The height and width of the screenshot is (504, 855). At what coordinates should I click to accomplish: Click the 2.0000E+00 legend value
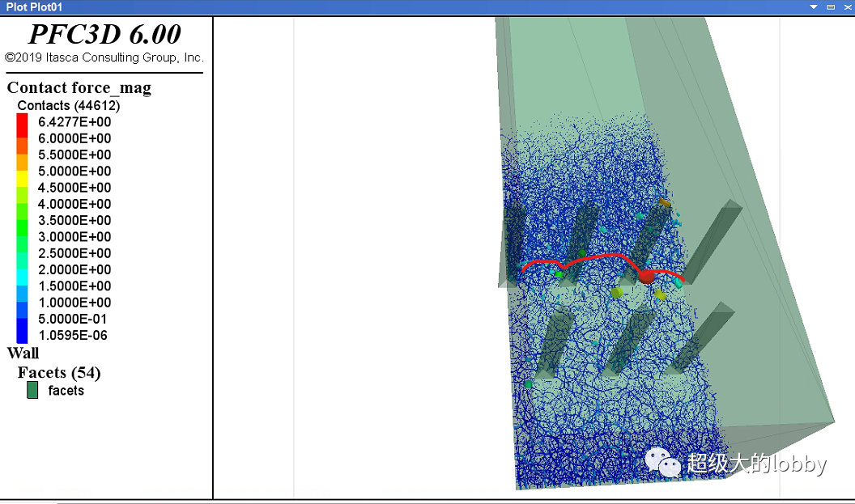tap(74, 269)
